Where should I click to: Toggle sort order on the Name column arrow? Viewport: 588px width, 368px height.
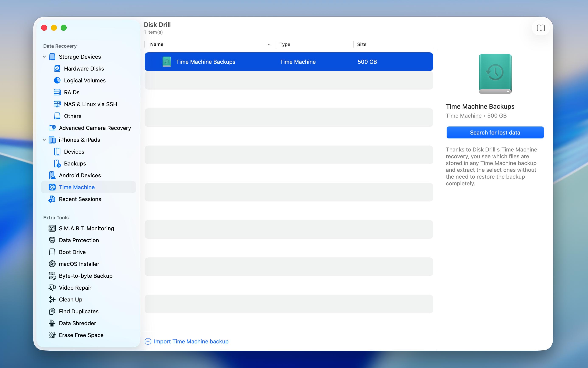(x=269, y=44)
